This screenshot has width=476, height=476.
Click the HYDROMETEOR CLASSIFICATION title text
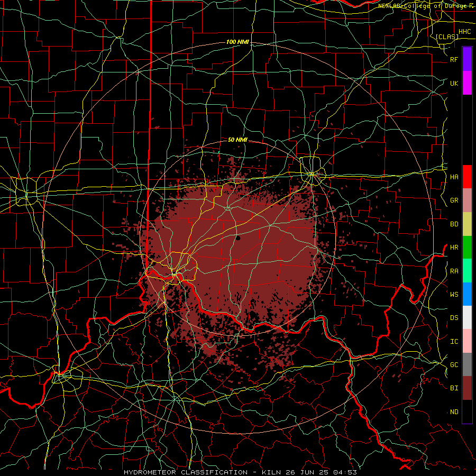(x=186, y=472)
